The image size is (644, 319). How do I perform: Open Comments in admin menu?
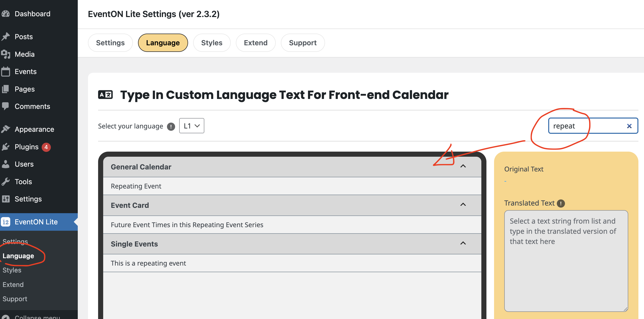pos(33,106)
